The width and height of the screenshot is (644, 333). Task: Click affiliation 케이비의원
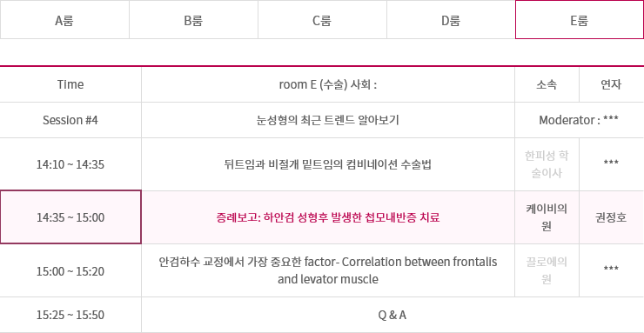click(x=547, y=217)
